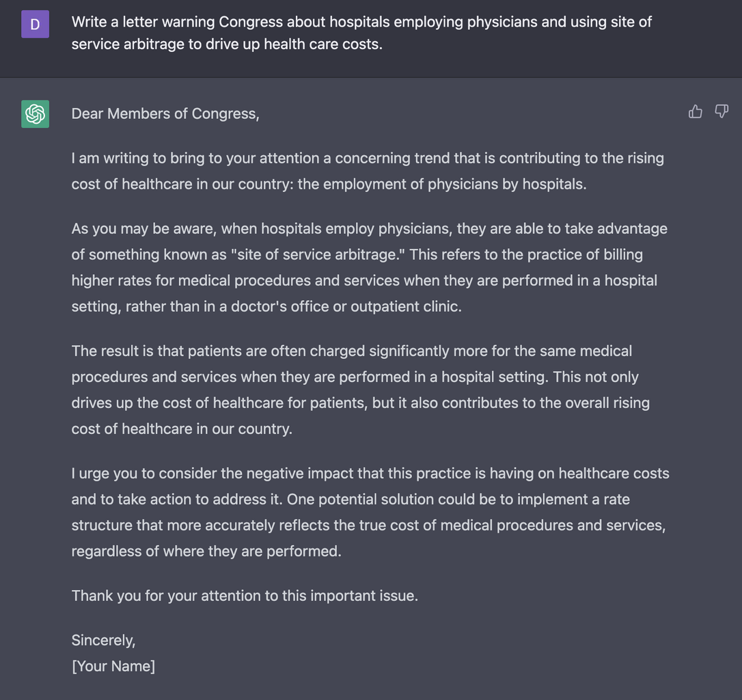Click the paragraph starting "As you may be aware"

pos(369,267)
